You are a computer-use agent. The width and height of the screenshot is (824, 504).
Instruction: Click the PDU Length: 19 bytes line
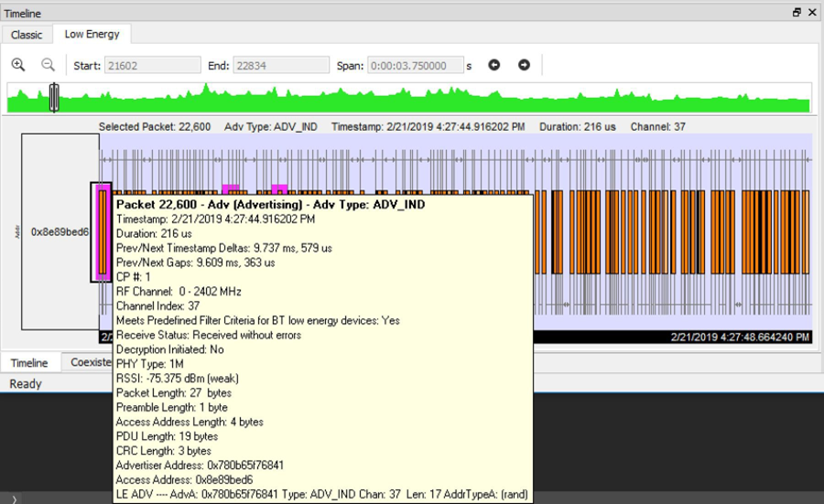[x=168, y=436]
